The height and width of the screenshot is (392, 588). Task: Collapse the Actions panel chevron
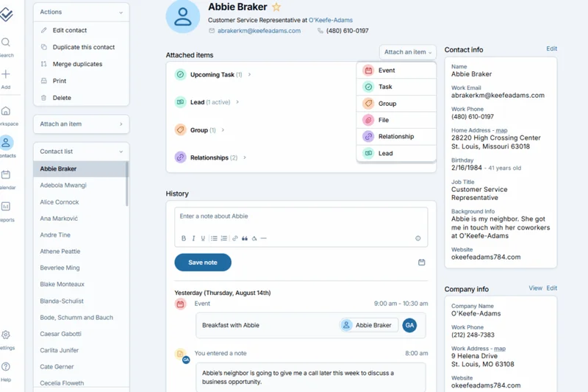121,13
